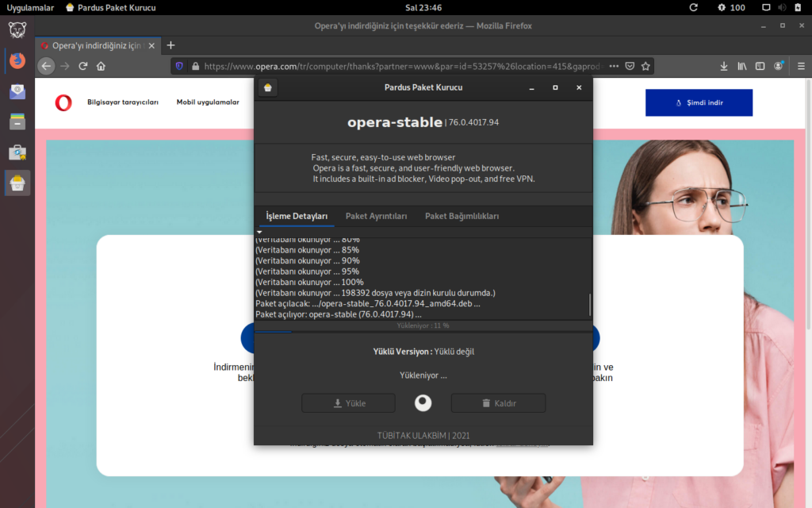Open the software center briefcase icon

17,152
